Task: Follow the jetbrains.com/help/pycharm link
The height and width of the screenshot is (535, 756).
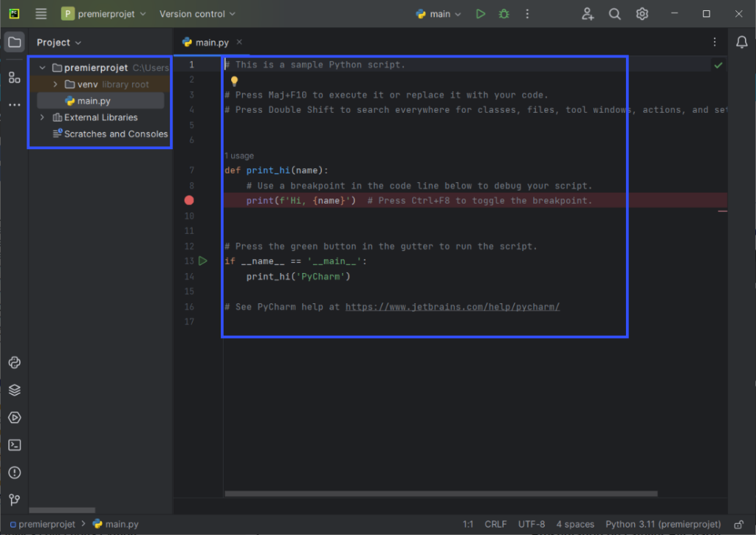Action: [452, 307]
